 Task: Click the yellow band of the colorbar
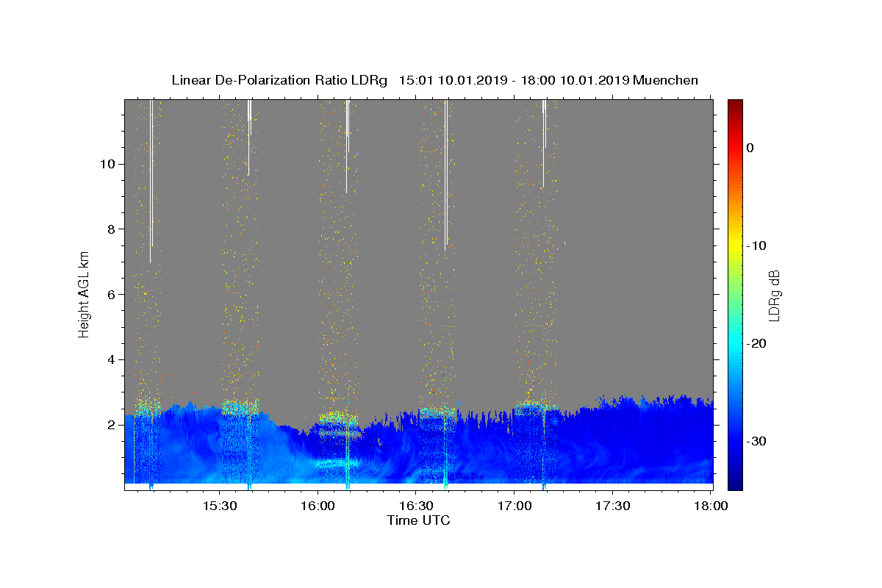(x=735, y=243)
